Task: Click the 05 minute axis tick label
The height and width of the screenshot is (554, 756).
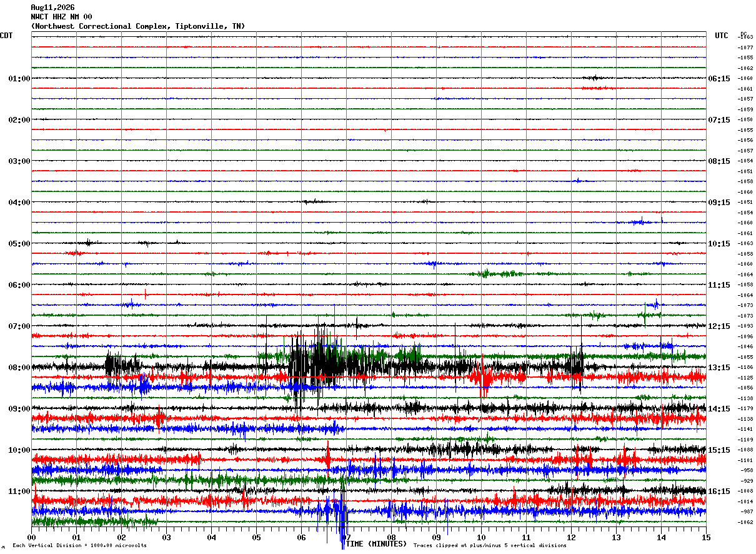Action: pyautogui.click(x=257, y=538)
